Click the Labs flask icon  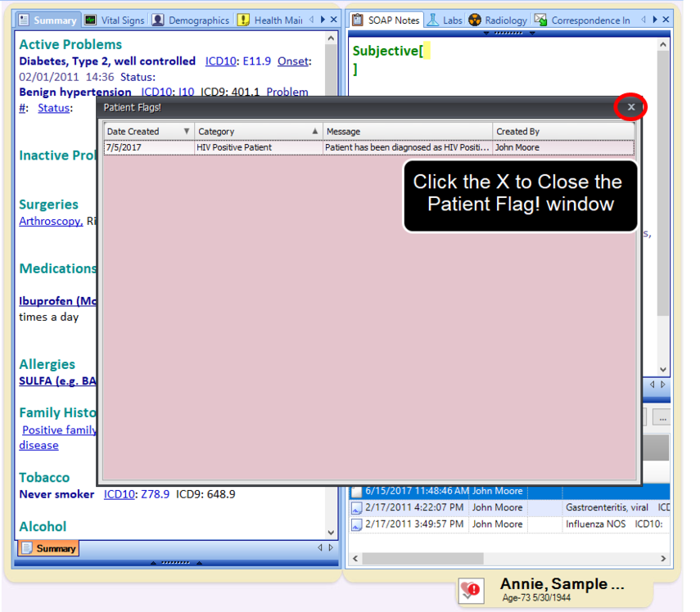(x=435, y=18)
